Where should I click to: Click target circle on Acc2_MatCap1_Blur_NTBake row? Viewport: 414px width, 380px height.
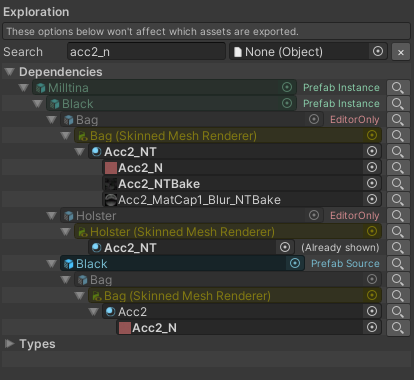tap(372, 199)
